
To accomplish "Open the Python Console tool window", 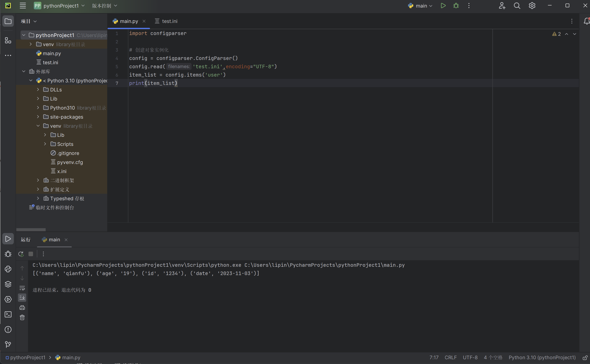I will [x=8, y=269].
